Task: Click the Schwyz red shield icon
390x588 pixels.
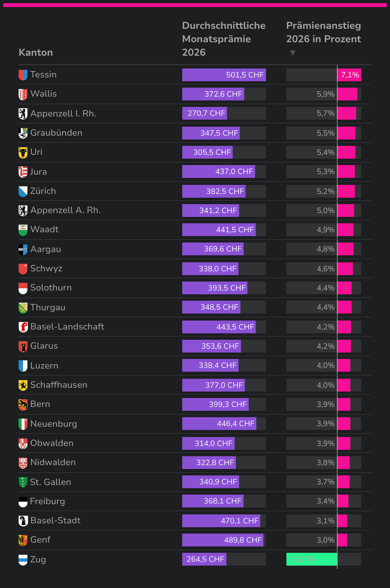Action: coord(23,269)
